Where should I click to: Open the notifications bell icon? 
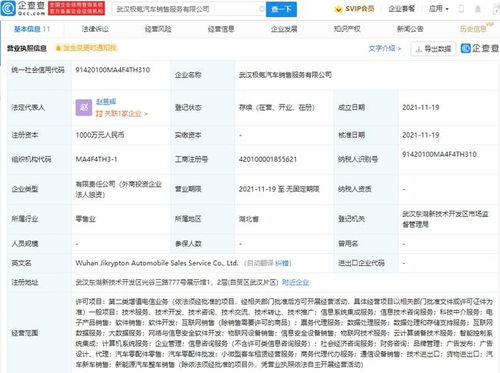(478, 9)
